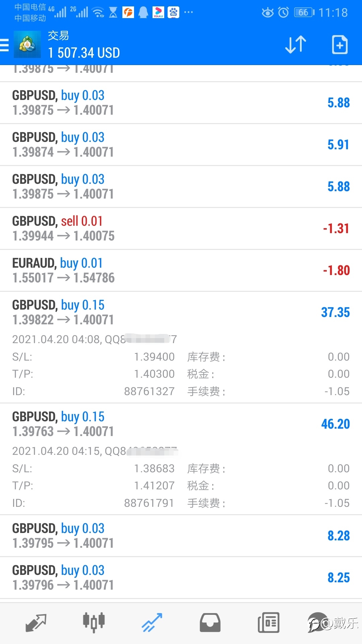Image resolution: width=362 pixels, height=644 pixels.
Task: Open the History inbox tray icon
Action: tap(210, 623)
